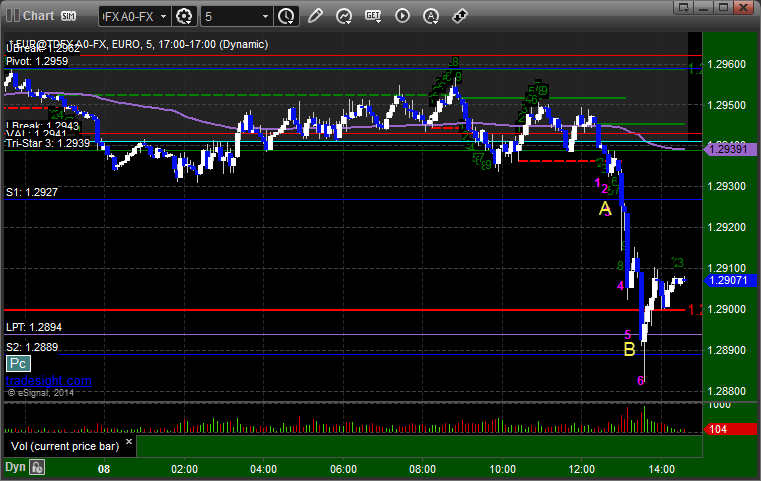This screenshot has width=761, height=481.
Task: Click the Pivot: 1.2959 label
Action: click(x=37, y=61)
